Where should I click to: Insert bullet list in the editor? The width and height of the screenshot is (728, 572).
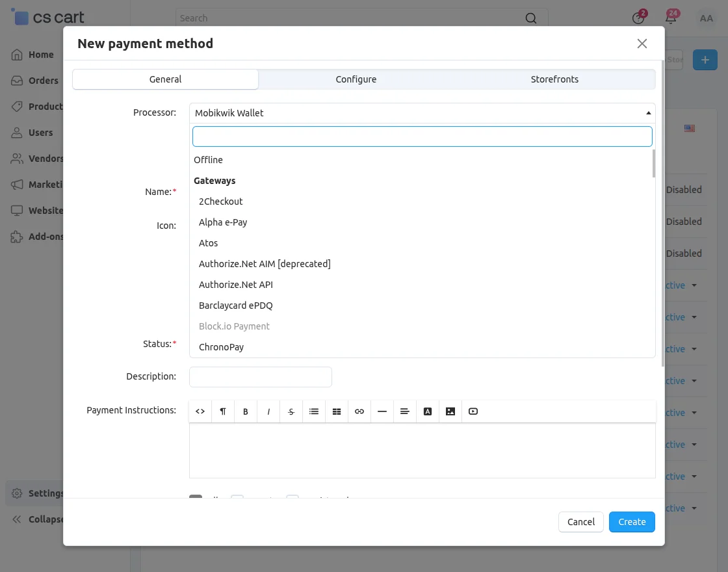[x=314, y=411]
